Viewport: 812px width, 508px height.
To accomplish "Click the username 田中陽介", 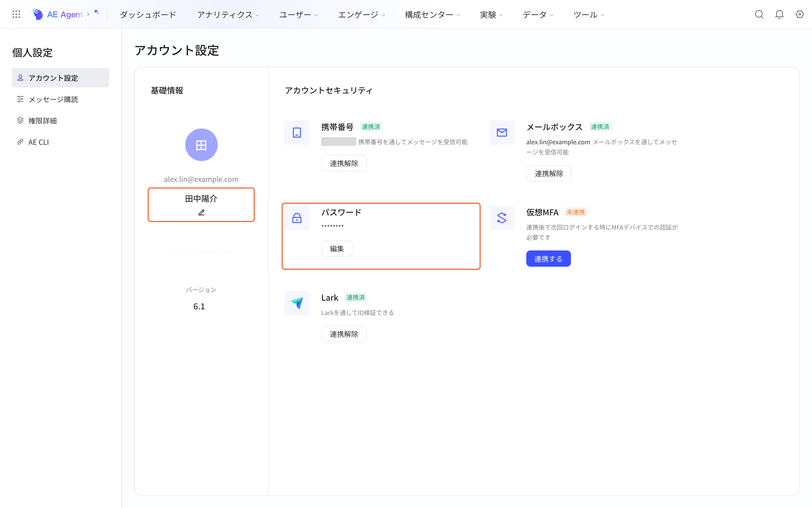I will (201, 199).
